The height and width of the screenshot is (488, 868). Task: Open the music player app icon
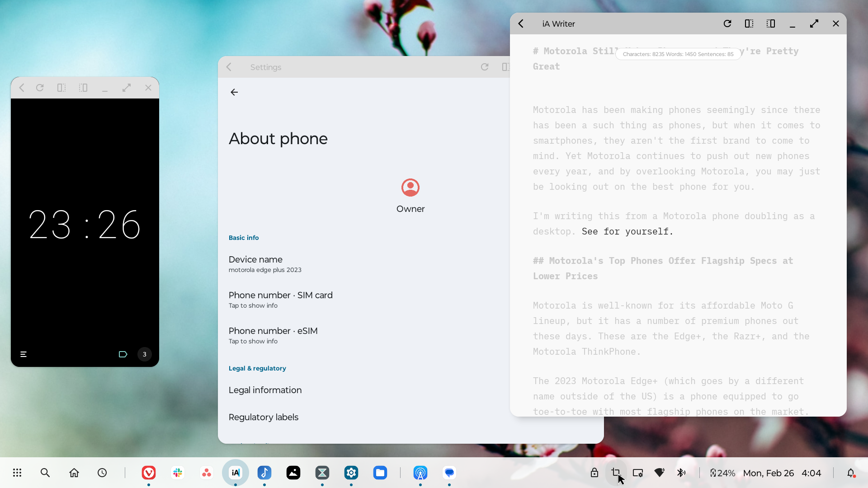tap(264, 473)
